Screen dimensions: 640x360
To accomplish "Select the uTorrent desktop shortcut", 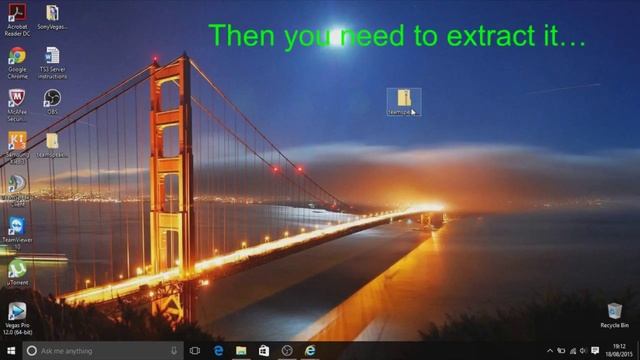I will (17, 272).
